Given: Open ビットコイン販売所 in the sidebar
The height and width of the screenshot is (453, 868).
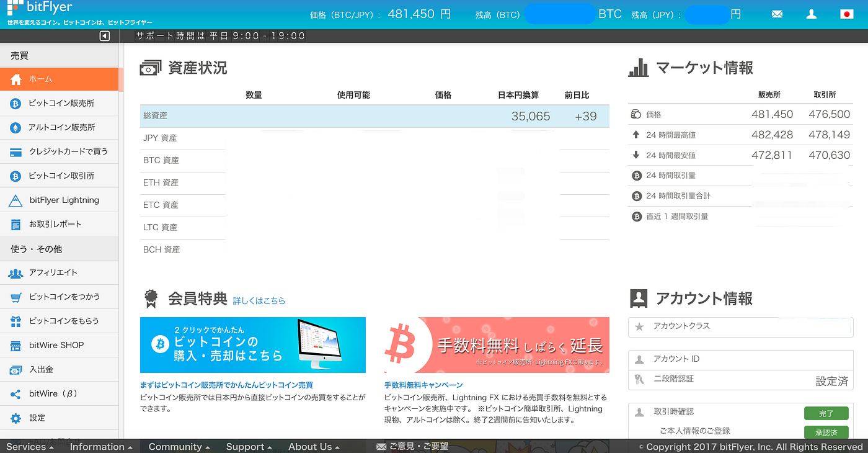Looking at the screenshot, I should click(59, 103).
